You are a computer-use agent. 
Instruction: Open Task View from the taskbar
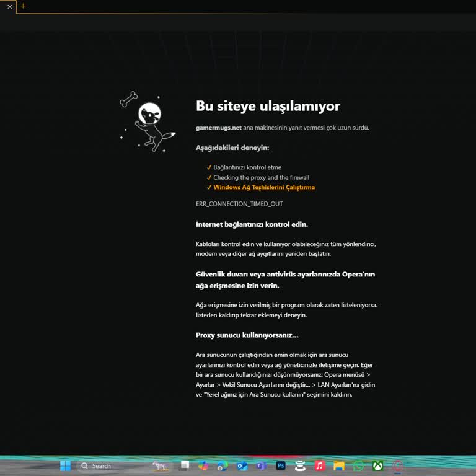(184, 465)
